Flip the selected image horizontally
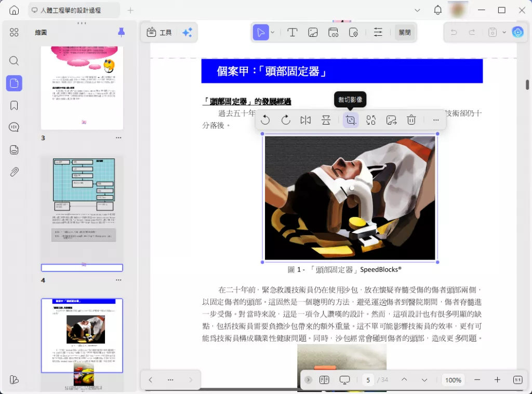The image size is (532, 394). pos(305,120)
